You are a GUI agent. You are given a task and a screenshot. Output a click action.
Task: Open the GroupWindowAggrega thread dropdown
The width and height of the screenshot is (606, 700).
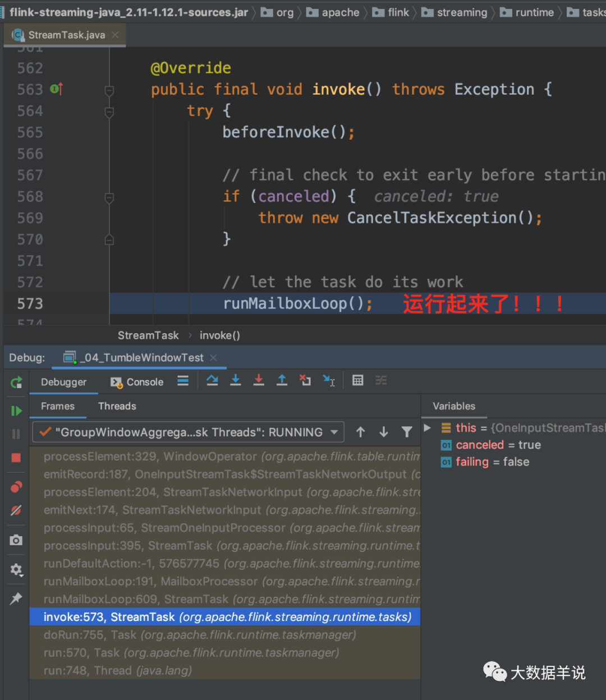333,432
